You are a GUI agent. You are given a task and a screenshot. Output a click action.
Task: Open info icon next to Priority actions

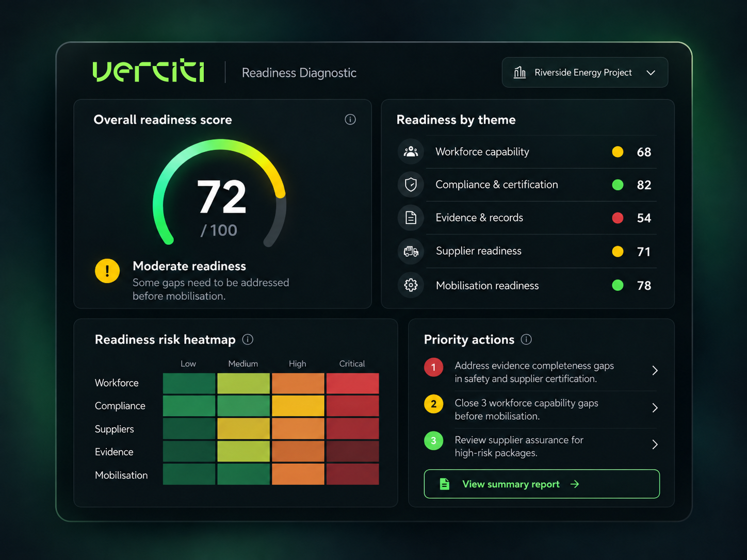pyautogui.click(x=526, y=339)
